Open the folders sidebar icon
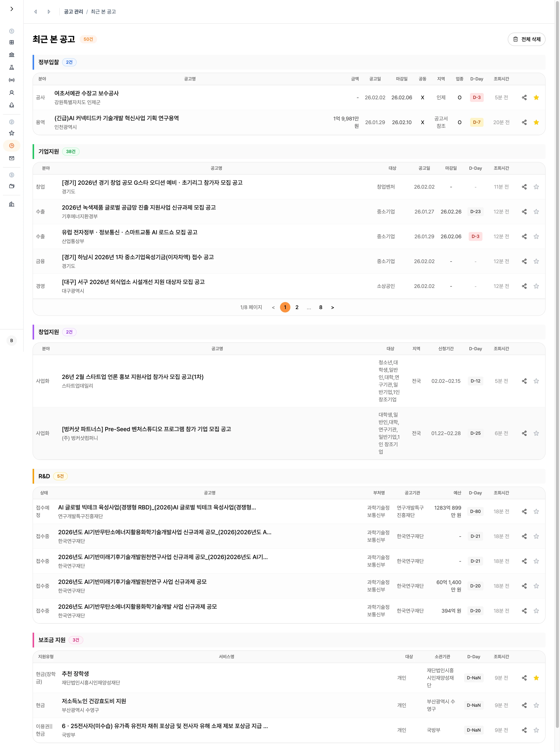560x752 pixels. coord(11,186)
